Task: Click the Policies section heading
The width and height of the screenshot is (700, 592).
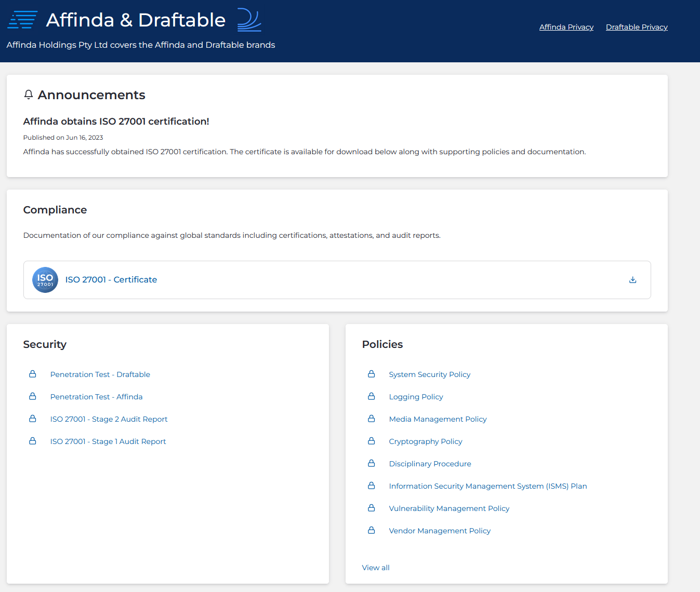Action: coord(382,344)
